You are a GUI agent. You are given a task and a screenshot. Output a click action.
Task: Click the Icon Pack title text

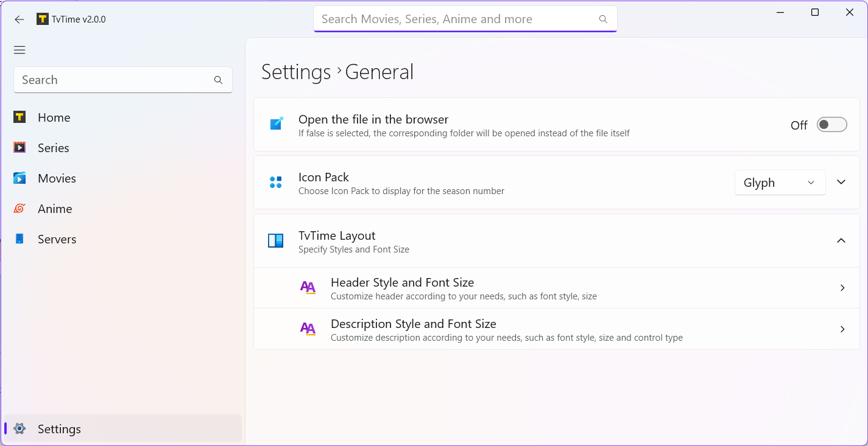click(x=323, y=177)
